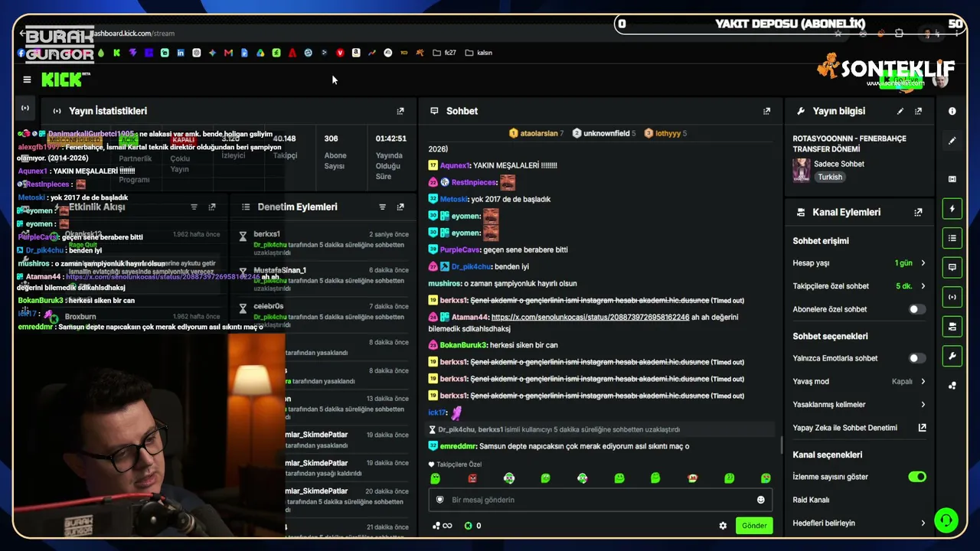Screen dimensions: 980x551
Task: Toggle the list panel icon in the right sidebar
Action: coord(952,238)
